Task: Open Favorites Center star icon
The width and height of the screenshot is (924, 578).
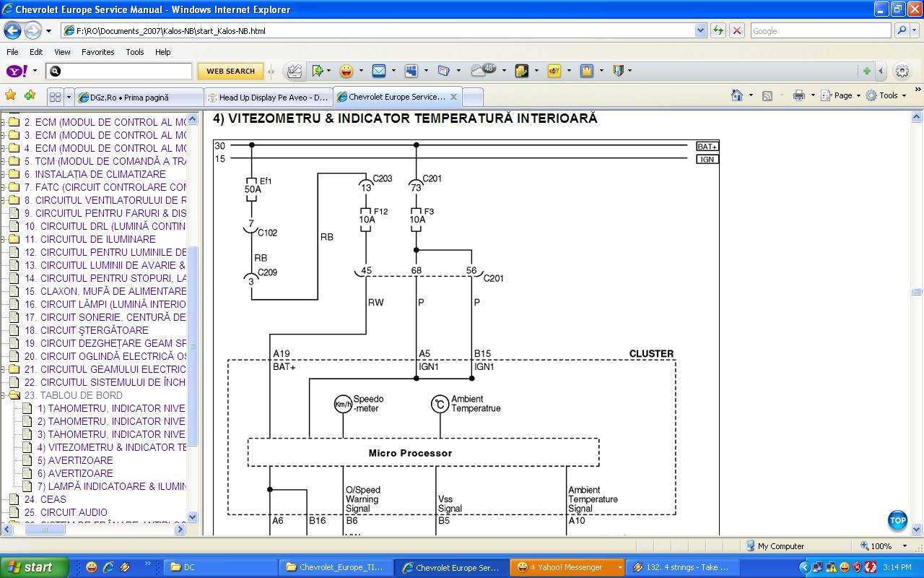Action: tap(10, 95)
